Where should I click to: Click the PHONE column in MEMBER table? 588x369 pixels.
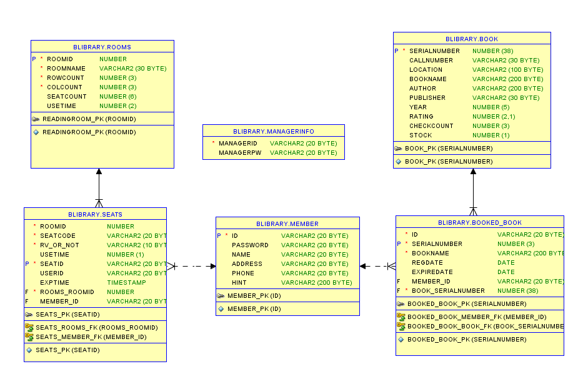coord(242,273)
